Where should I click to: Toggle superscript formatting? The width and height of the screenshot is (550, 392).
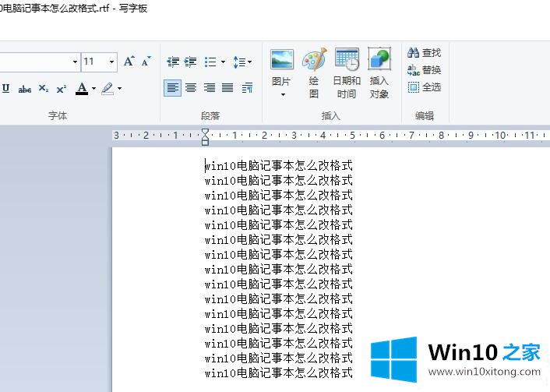[x=62, y=89]
